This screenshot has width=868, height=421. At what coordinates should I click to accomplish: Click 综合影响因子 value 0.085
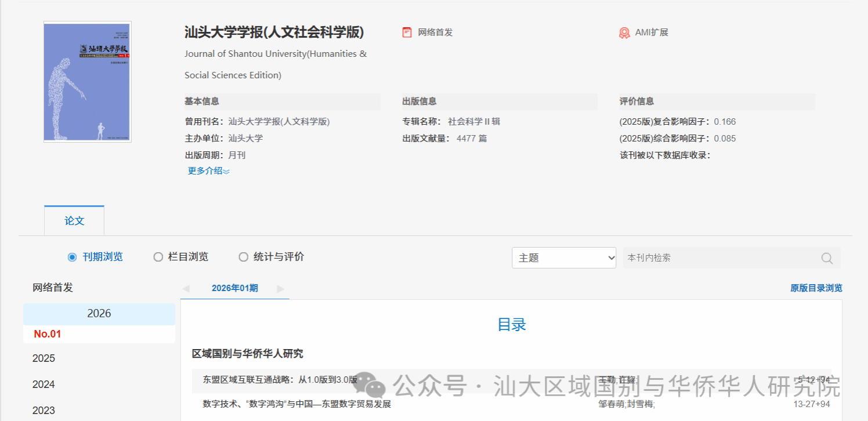click(x=725, y=139)
